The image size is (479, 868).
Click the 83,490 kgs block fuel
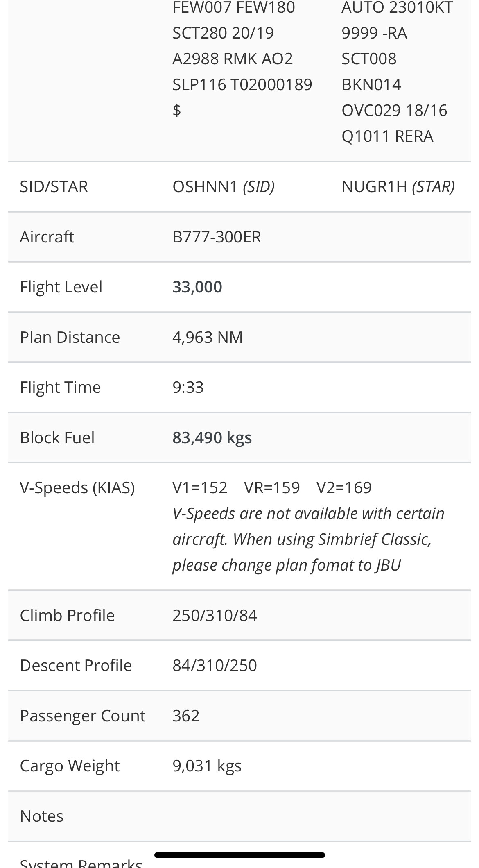click(x=212, y=438)
